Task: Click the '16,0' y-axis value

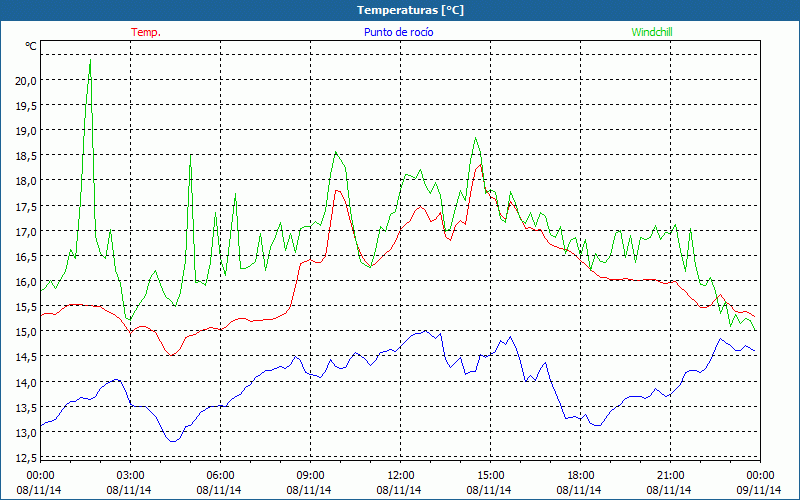Action: 26,281
